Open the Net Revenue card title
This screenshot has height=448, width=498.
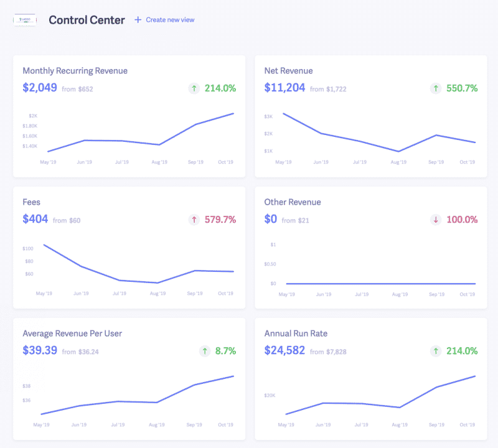(288, 71)
